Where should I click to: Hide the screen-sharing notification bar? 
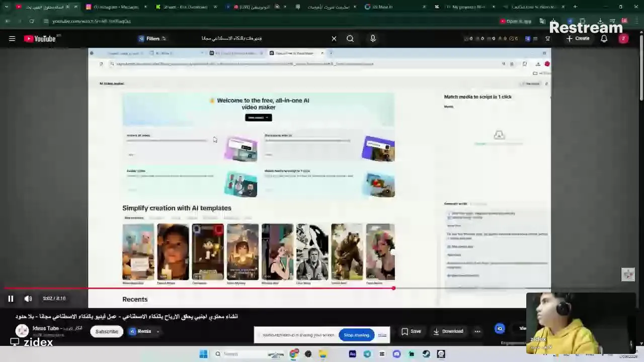[382, 335]
